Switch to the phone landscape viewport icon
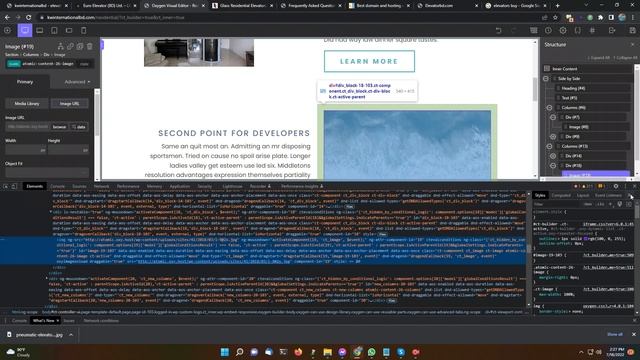 coord(69,31)
